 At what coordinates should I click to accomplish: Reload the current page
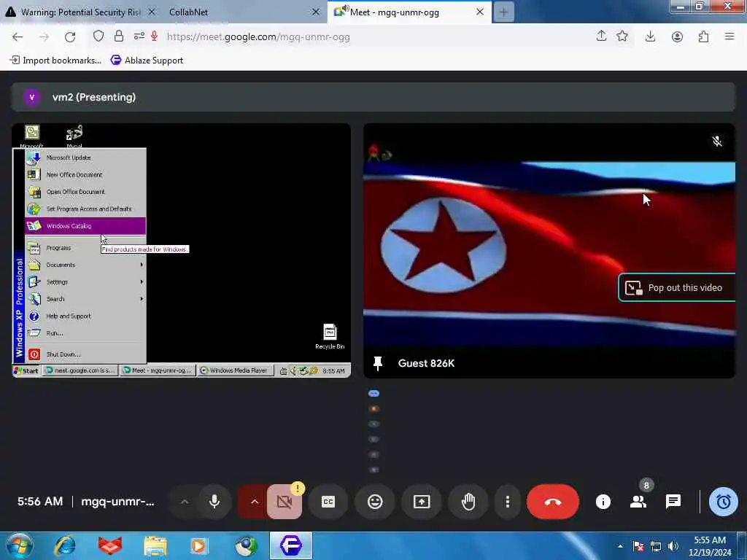click(x=70, y=36)
